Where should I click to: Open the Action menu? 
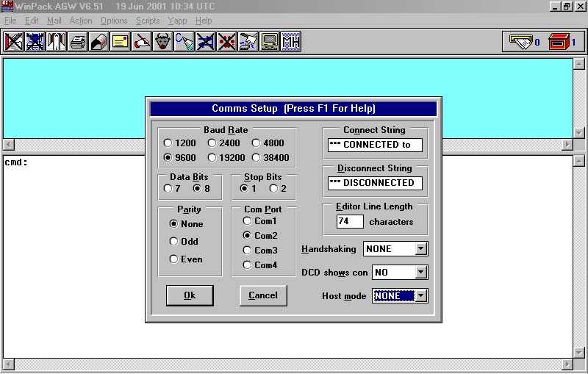[81, 21]
